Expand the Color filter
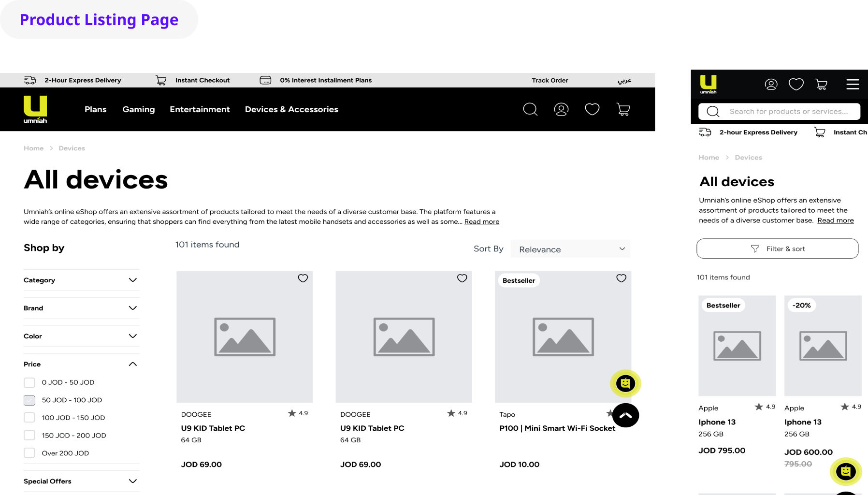Image resolution: width=868 pixels, height=495 pixels. (81, 336)
